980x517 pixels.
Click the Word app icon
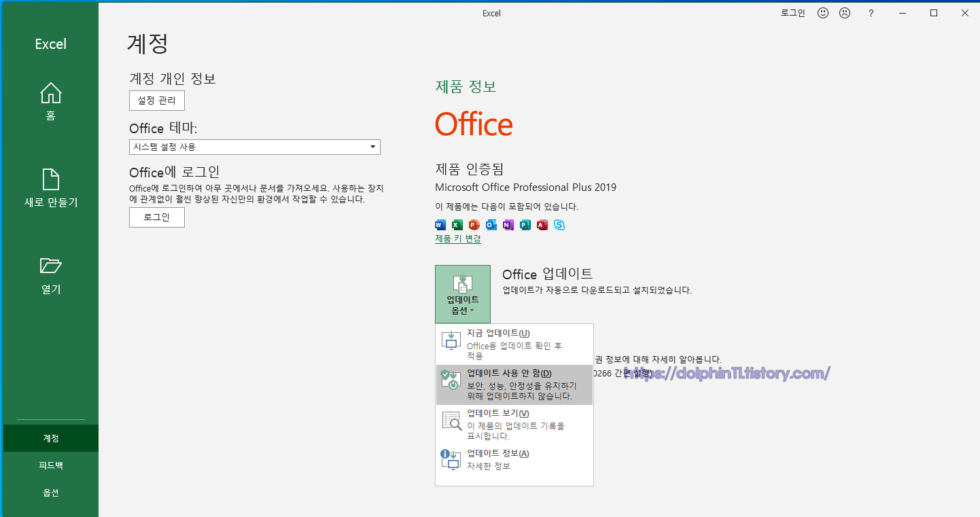click(440, 225)
